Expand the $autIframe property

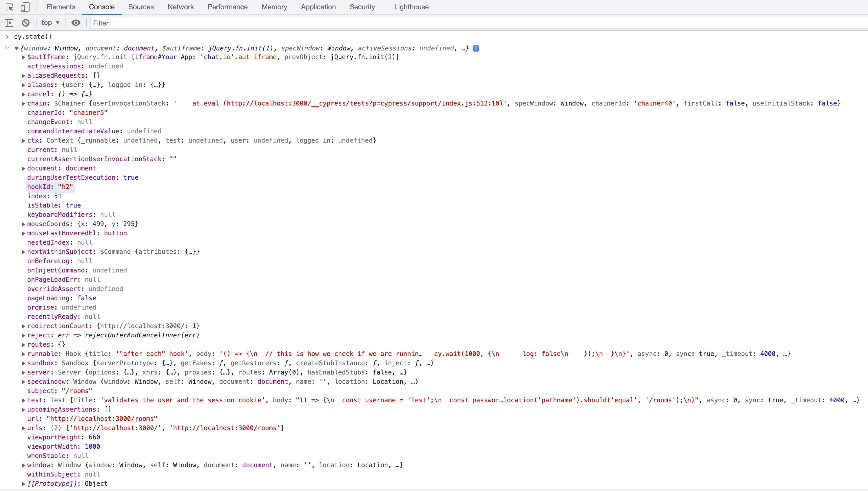(x=23, y=57)
